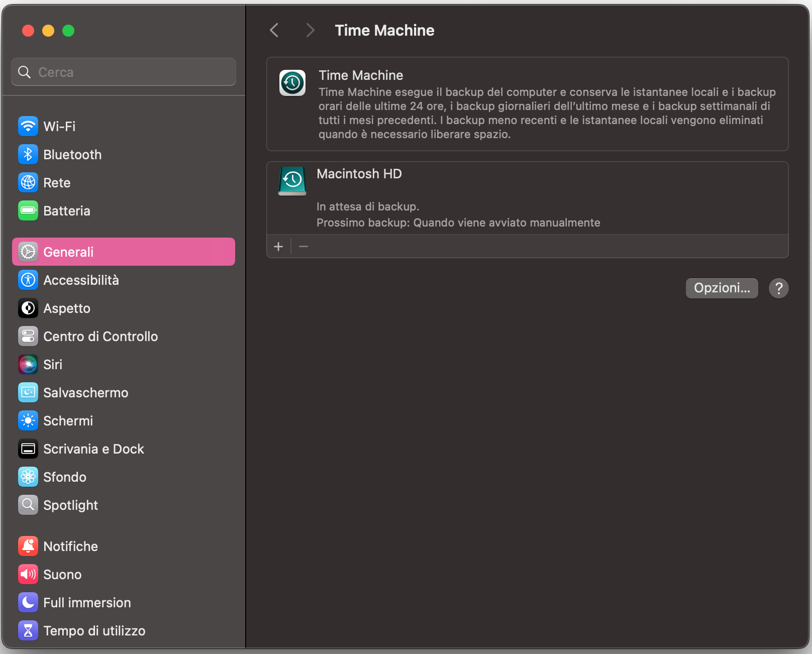Open the help question mark button

tap(778, 288)
